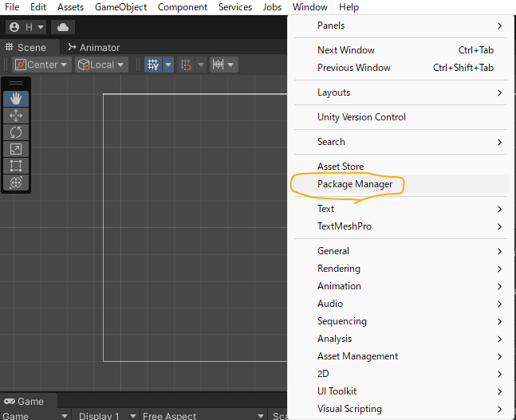Viewport: 516px width, 420px height.
Task: Open the Edit menu
Action: pos(38,7)
